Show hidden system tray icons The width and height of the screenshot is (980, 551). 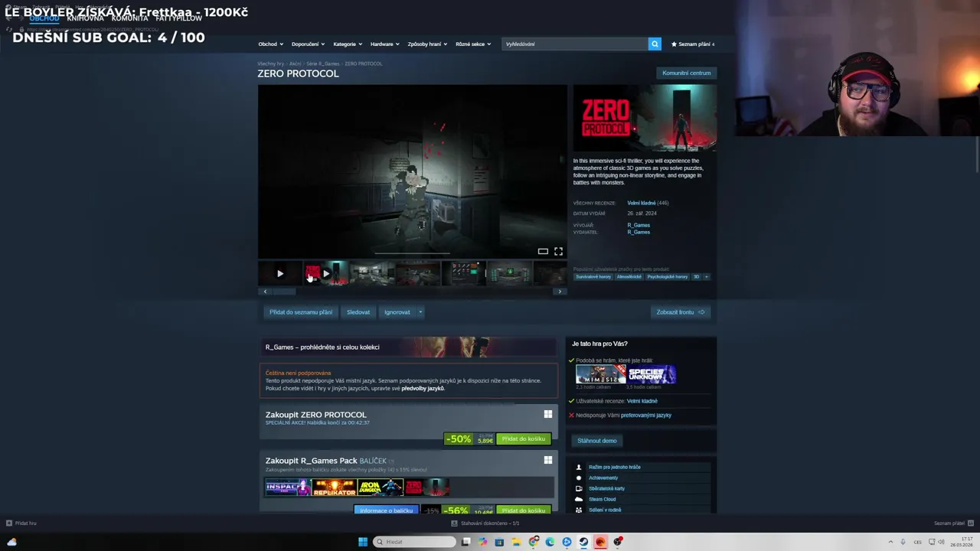[x=890, y=542]
